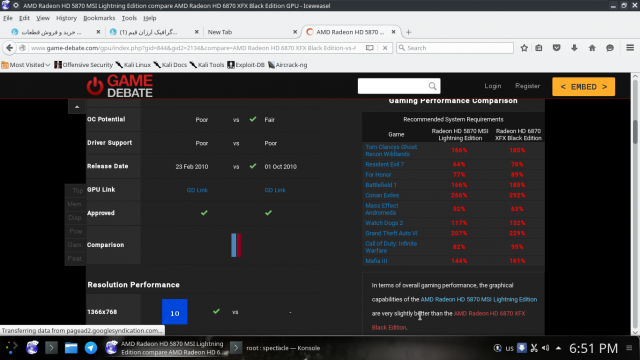Open Telegram from taskbar
This screenshot has height=360, width=640.
coord(91,348)
